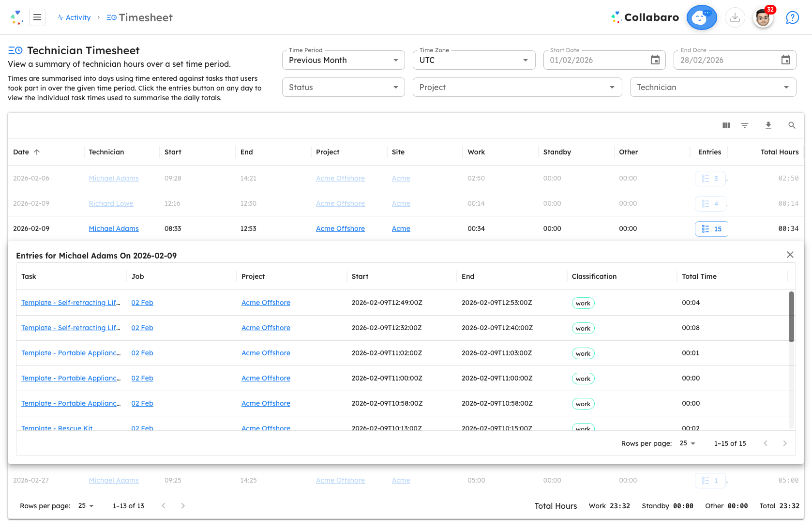Open the End Date calendar picker
Viewport: 812px width, 532px height.
click(786, 60)
